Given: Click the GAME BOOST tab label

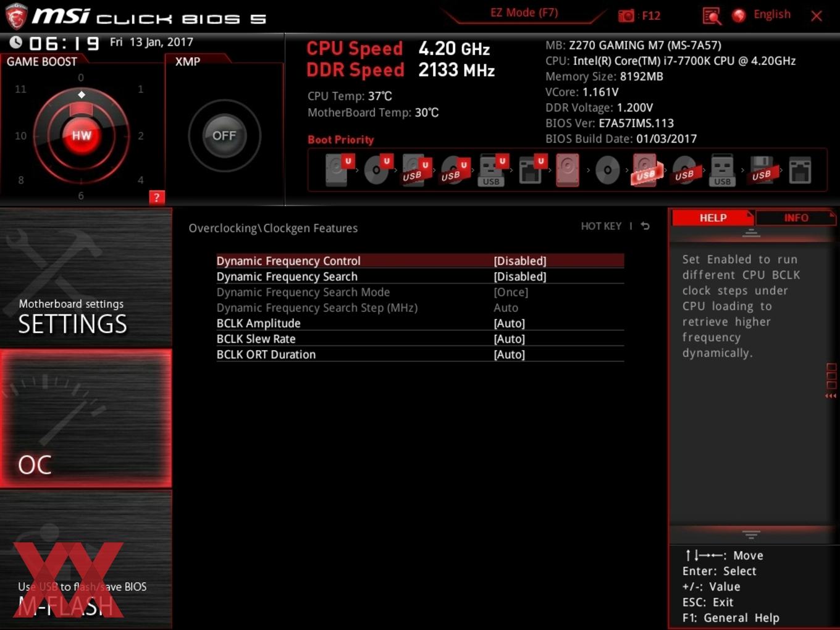Looking at the screenshot, I should [x=42, y=61].
